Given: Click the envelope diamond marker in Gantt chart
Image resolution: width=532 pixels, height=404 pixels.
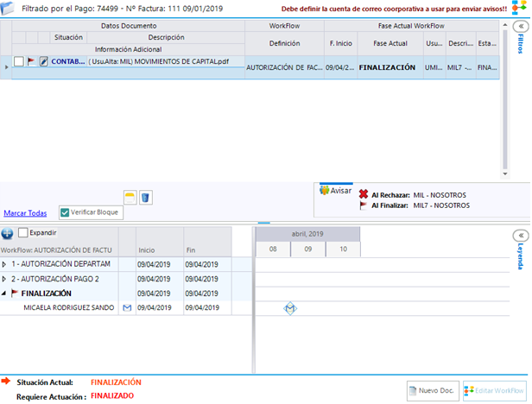Looking at the screenshot, I should (290, 308).
